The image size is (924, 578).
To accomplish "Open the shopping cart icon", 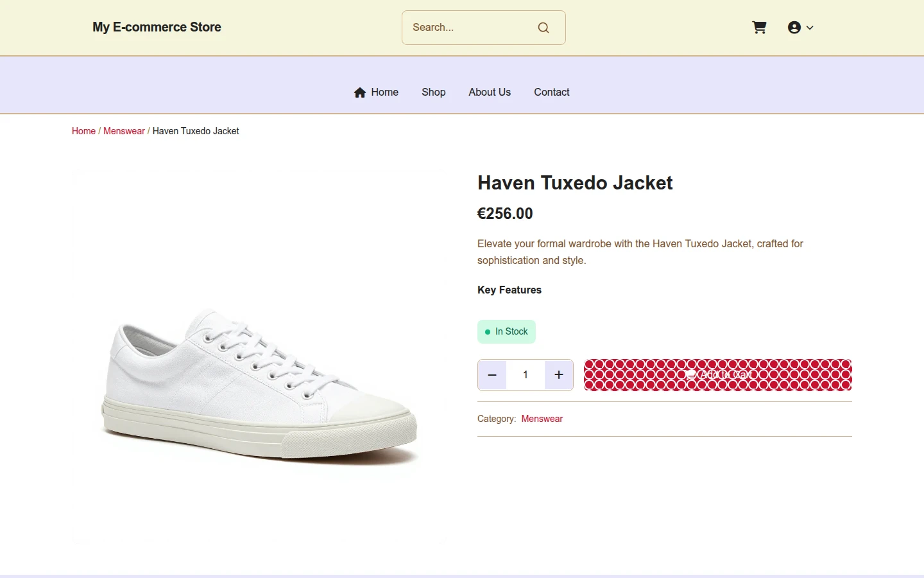I will click(x=759, y=28).
